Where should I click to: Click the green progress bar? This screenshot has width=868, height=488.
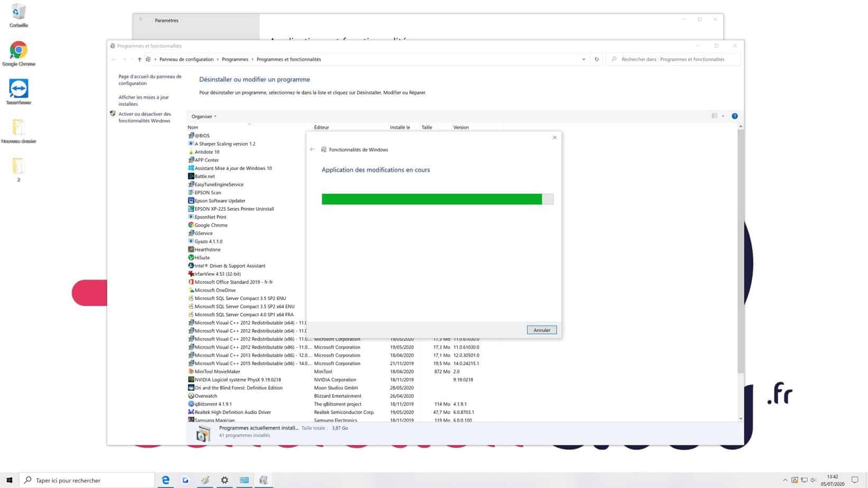pos(437,199)
